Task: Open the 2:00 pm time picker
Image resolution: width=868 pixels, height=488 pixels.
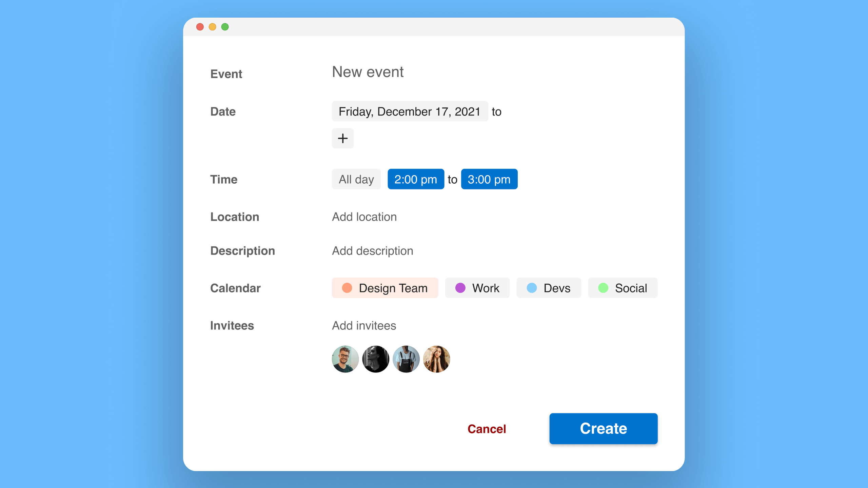Action: pos(415,179)
